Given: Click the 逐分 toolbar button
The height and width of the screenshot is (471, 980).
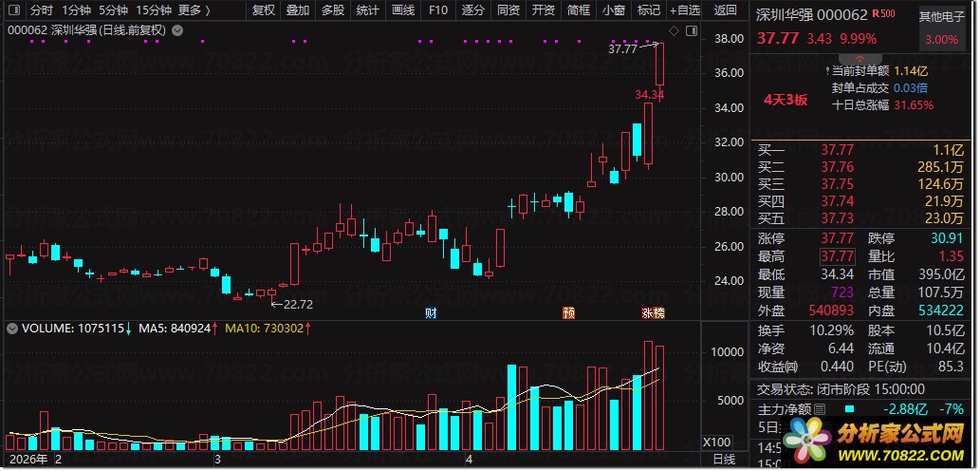Looking at the screenshot, I should tap(473, 10).
